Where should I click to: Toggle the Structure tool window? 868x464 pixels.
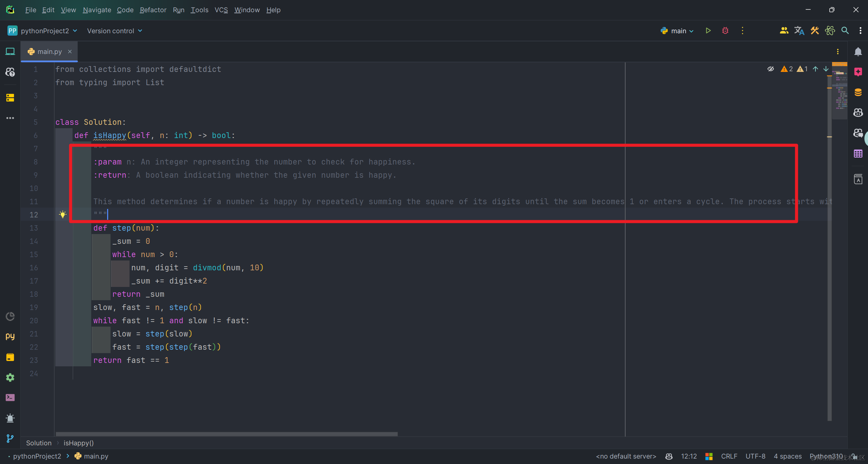(10, 98)
